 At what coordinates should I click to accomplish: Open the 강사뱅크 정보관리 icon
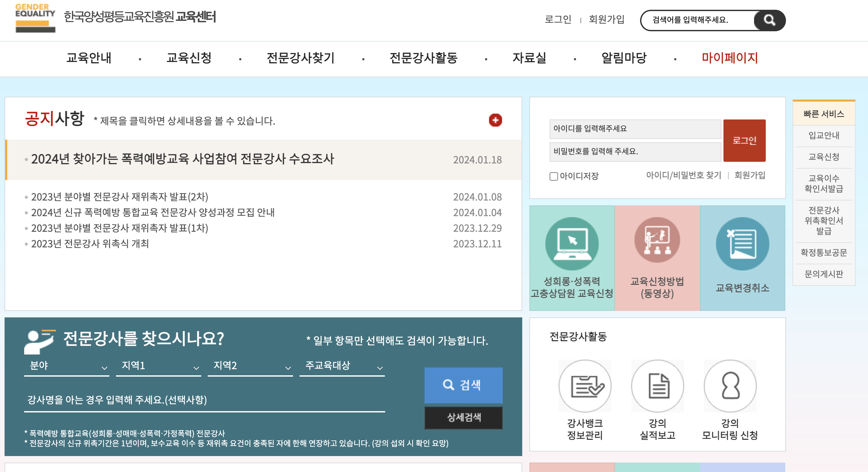click(x=585, y=386)
